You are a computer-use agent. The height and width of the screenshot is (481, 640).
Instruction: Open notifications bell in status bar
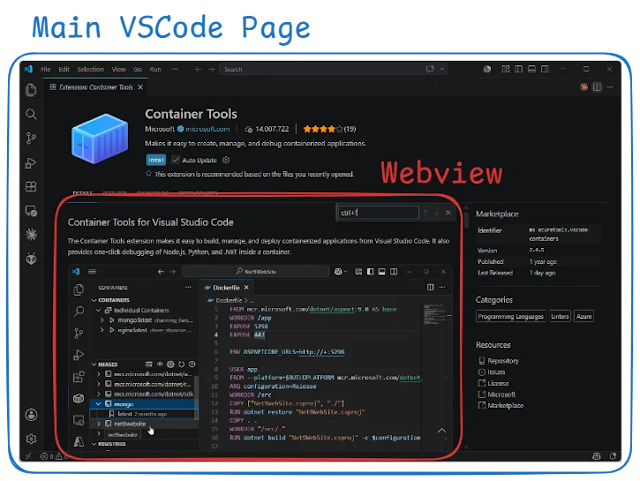coord(613,456)
